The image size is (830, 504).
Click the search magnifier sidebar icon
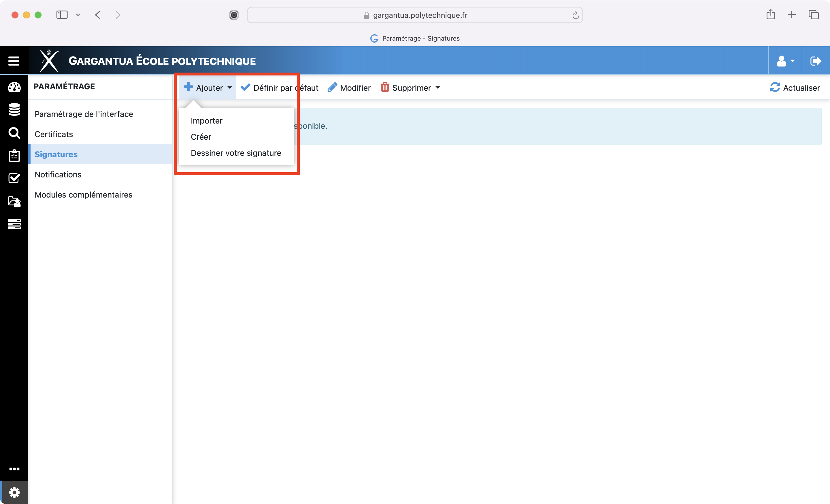coord(14,133)
